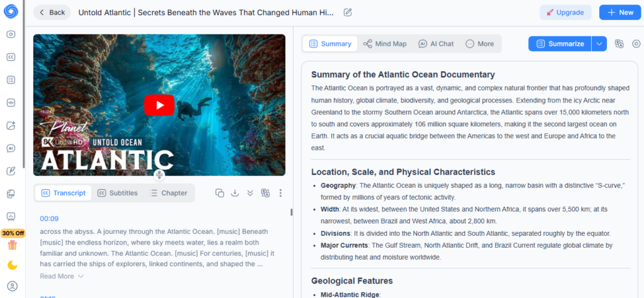The height and width of the screenshot is (298, 644).
Task: Toggle dark mode with the moon icon
Action: 13,265
